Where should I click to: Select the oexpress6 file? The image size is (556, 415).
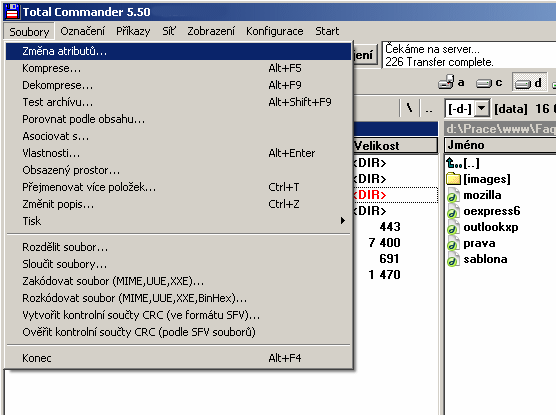point(483,211)
